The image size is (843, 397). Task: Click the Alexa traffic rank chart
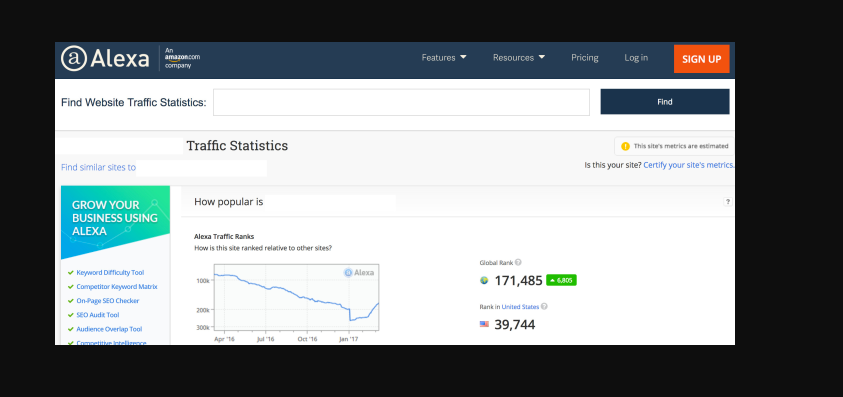296,297
